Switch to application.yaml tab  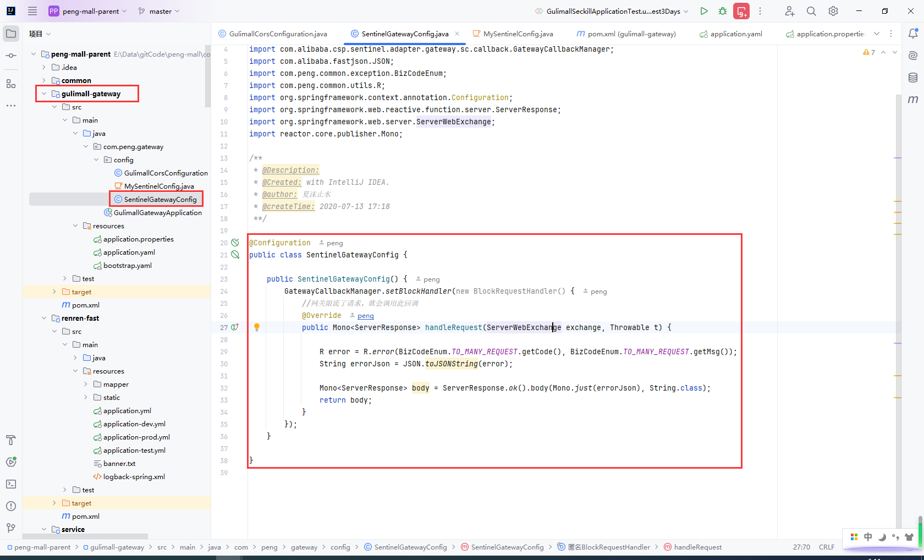coord(731,34)
